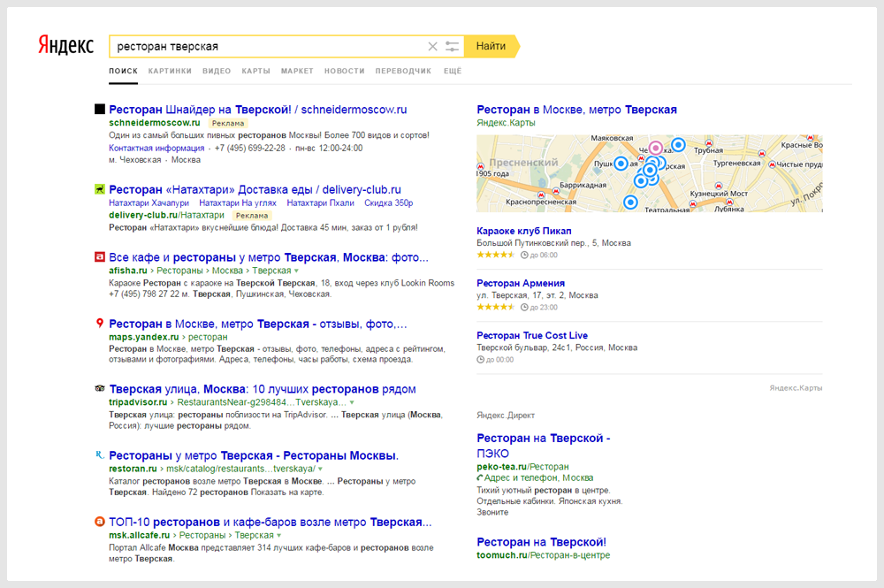Open Натахтари Пхали sitelink
This screenshot has width=884, height=588.
[x=320, y=203]
